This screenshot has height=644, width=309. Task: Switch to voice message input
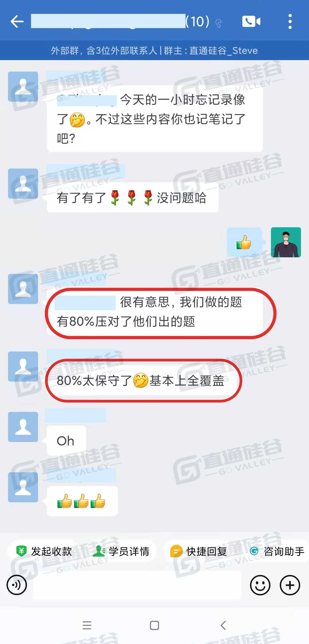pos(17,585)
